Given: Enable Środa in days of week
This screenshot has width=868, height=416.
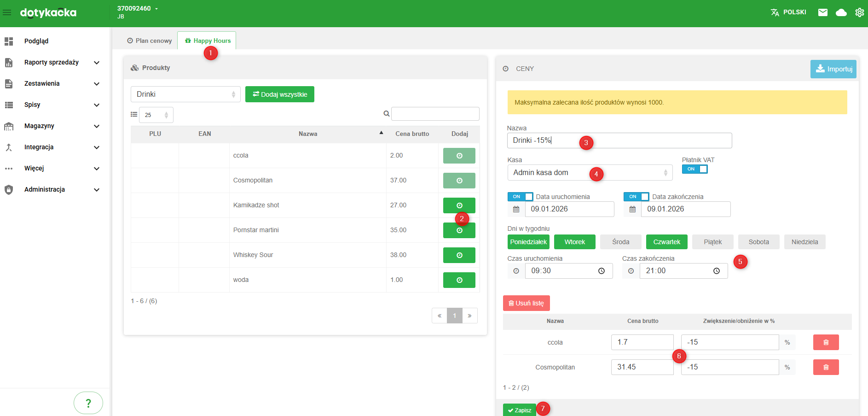Looking at the screenshot, I should 620,242.
